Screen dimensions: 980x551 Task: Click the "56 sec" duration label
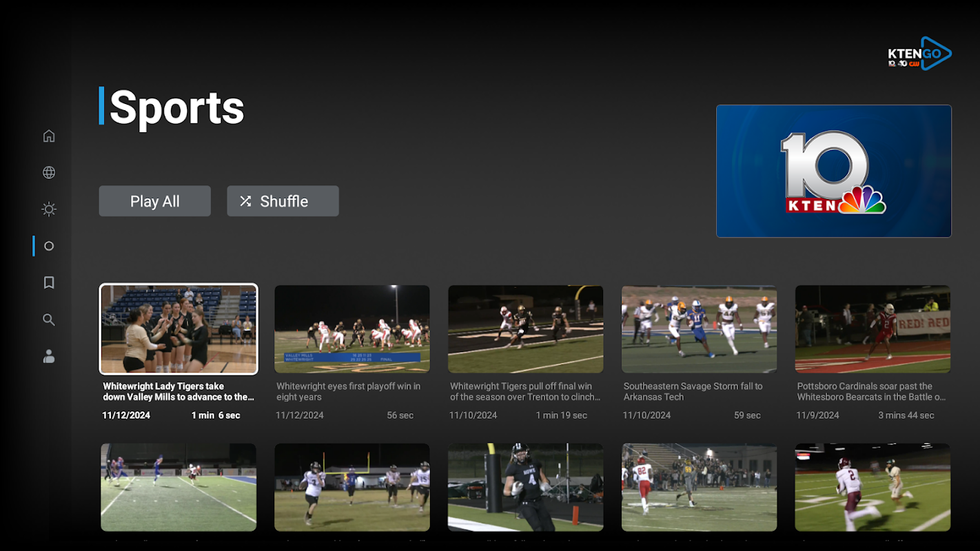[400, 415]
